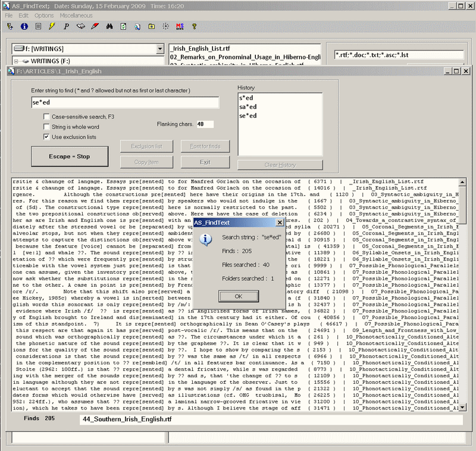Click the binoculars search icon
Image resolution: width=476 pixels, height=451 pixels.
109,27
